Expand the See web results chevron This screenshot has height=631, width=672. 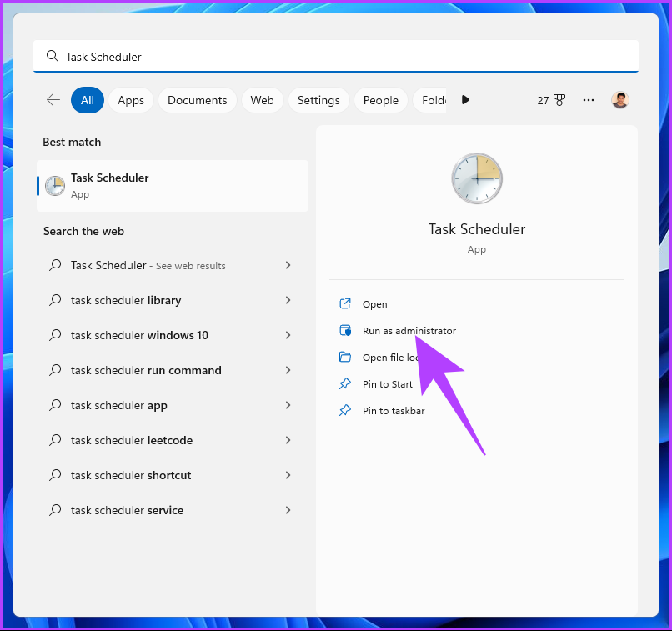click(288, 265)
